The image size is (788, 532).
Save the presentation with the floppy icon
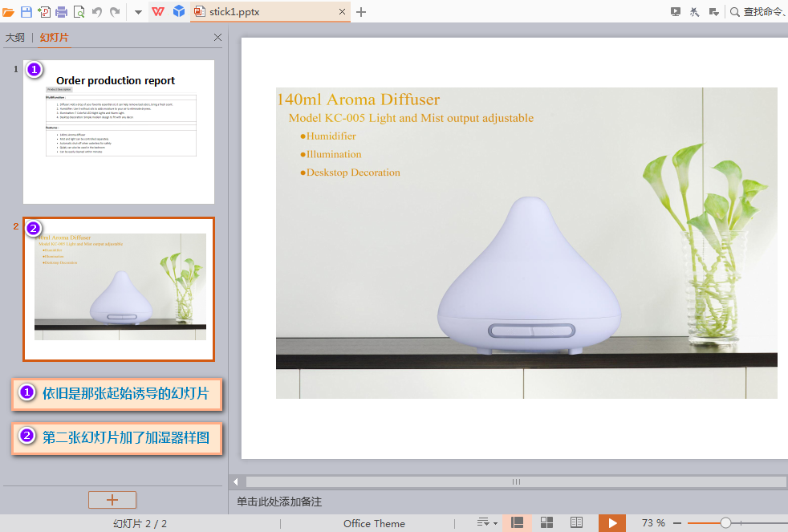coord(26,11)
